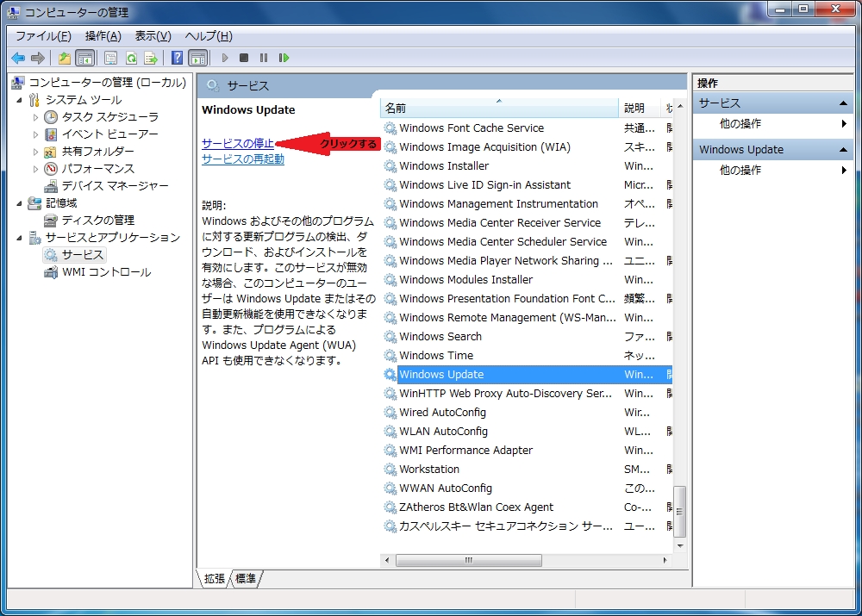Screen dimensions: 862x616
Task: Open the properties sheet toolbar icon
Action: 110,58
